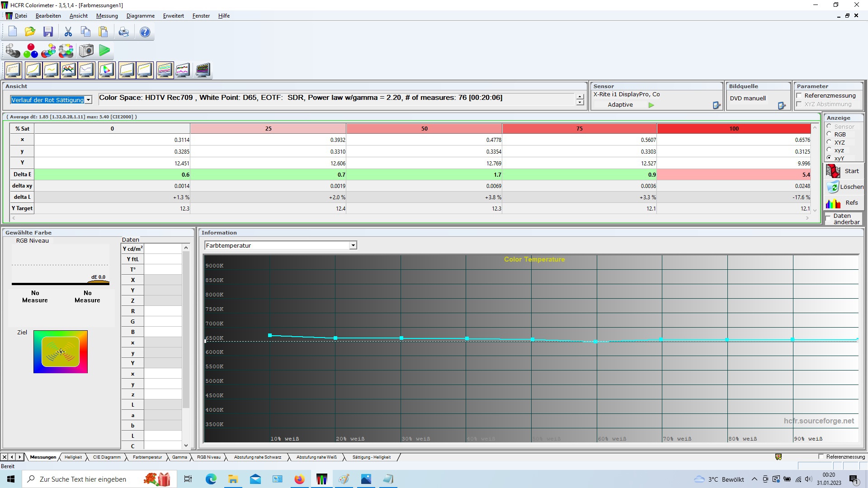Open the CIE diagram view icon
This screenshot has width=868, height=488.
click(x=106, y=70)
